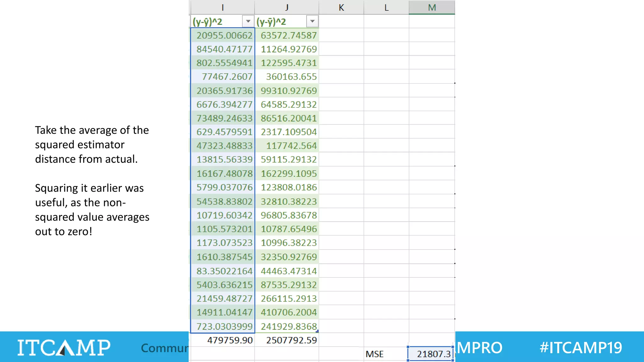This screenshot has width=644, height=362.
Task: Select cell with value 10787.65496
Action: coord(287,229)
